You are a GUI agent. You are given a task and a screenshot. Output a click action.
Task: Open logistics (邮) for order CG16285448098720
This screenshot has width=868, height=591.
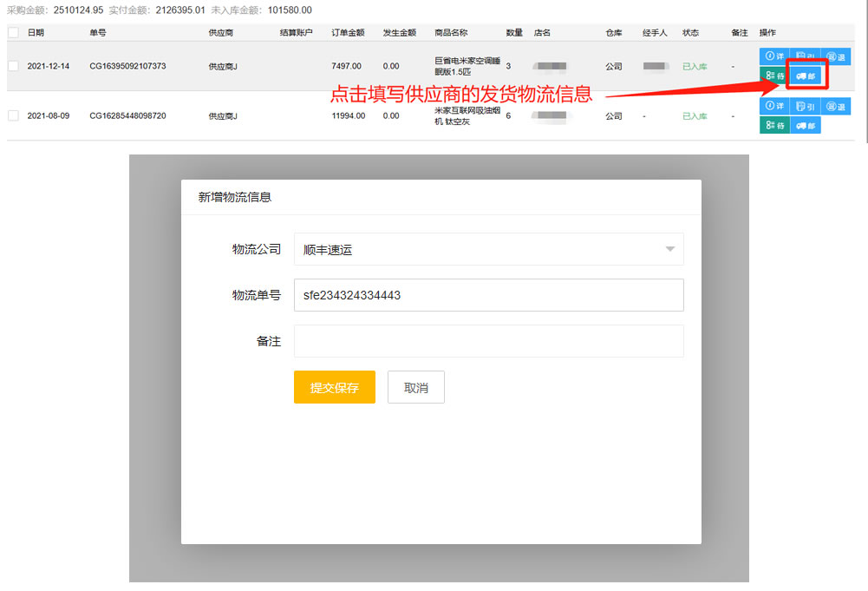tap(805, 125)
